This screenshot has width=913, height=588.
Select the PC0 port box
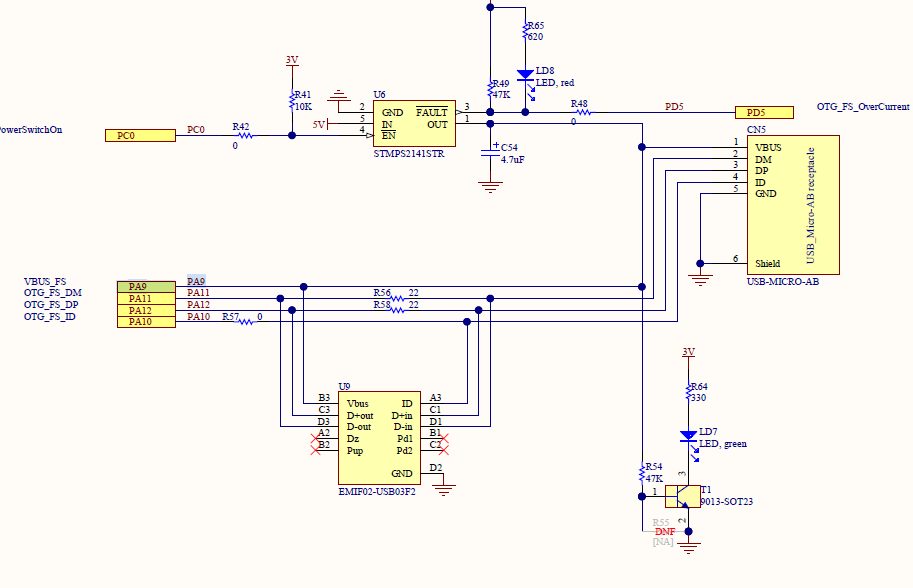[x=140, y=136]
